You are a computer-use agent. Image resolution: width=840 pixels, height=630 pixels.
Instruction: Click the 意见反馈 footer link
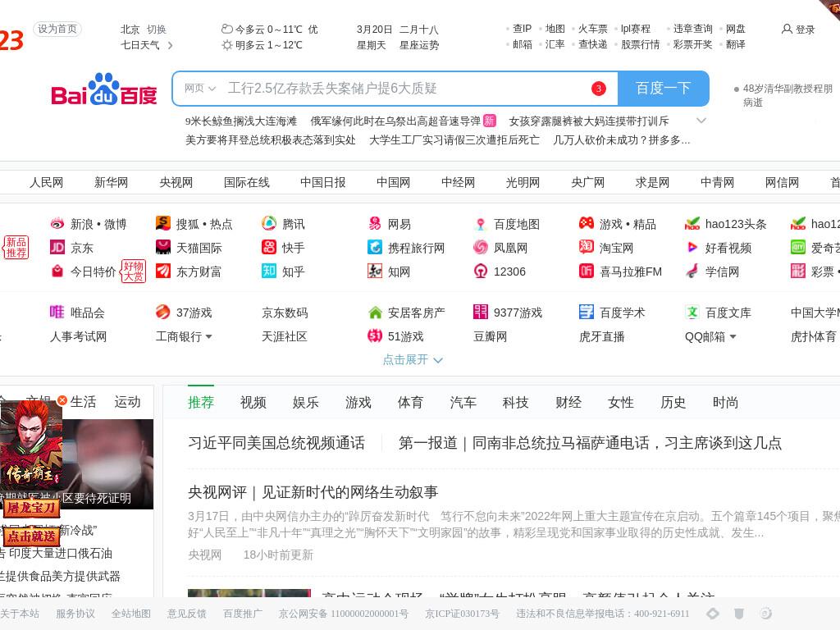point(186,614)
